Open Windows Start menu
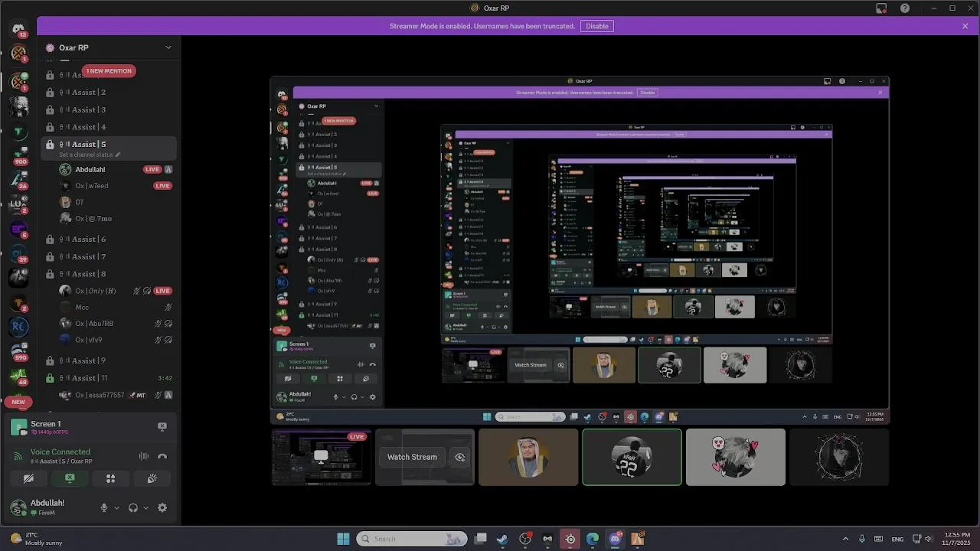 [343, 539]
